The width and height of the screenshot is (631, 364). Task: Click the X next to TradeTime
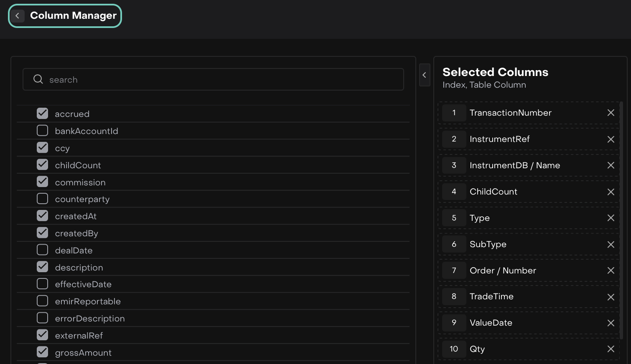coord(611,297)
